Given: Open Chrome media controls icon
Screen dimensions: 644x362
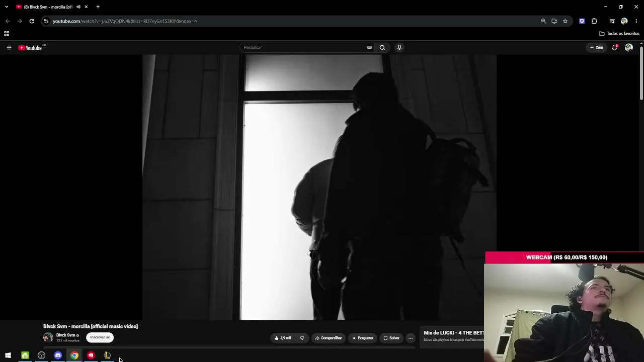Looking at the screenshot, I should tap(612, 21).
